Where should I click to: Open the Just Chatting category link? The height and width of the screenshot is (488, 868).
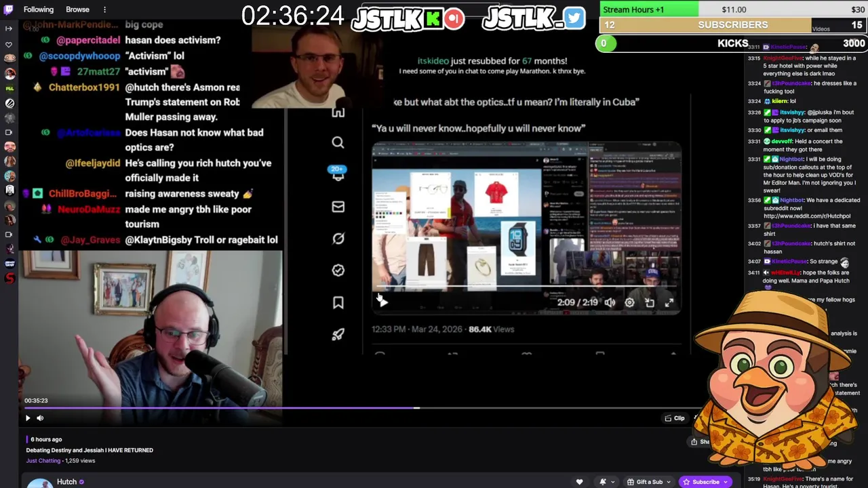[43, 461]
